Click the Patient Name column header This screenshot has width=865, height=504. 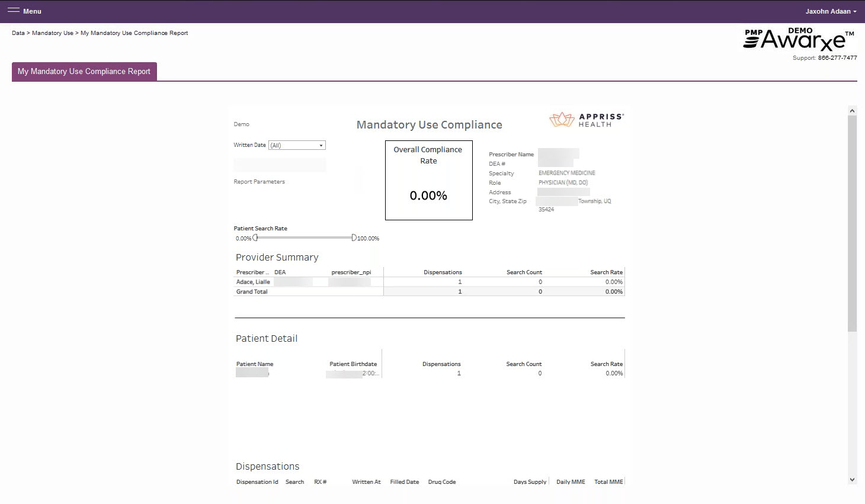click(255, 364)
